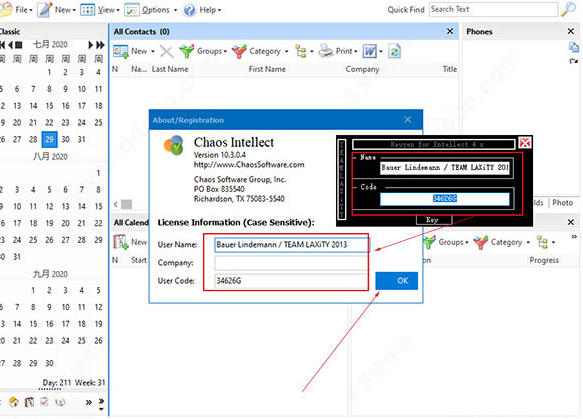Viewport: 583px width, 419px height.
Task: Expand the main toolbar New dropdown arrow
Action: 74,10
